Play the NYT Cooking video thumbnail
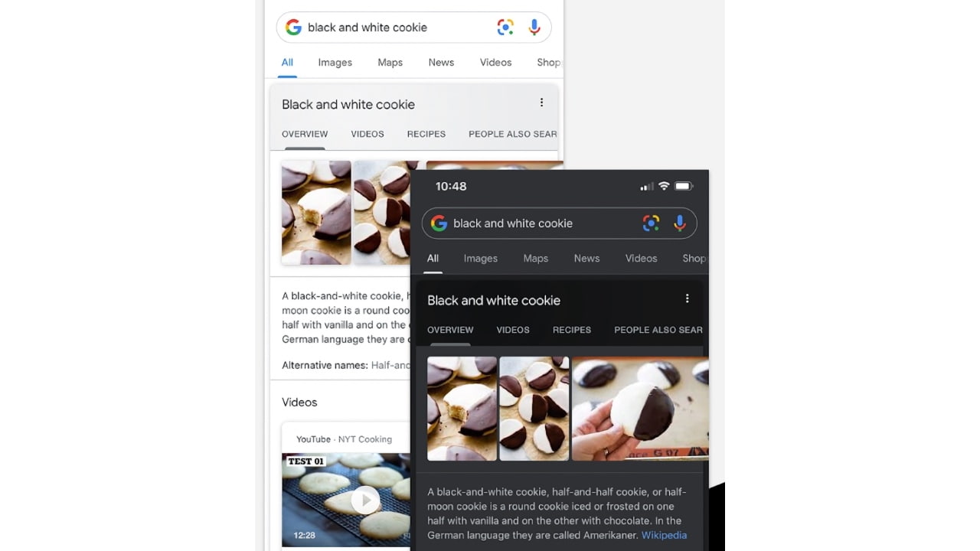Image resolution: width=980 pixels, height=551 pixels. tap(365, 500)
